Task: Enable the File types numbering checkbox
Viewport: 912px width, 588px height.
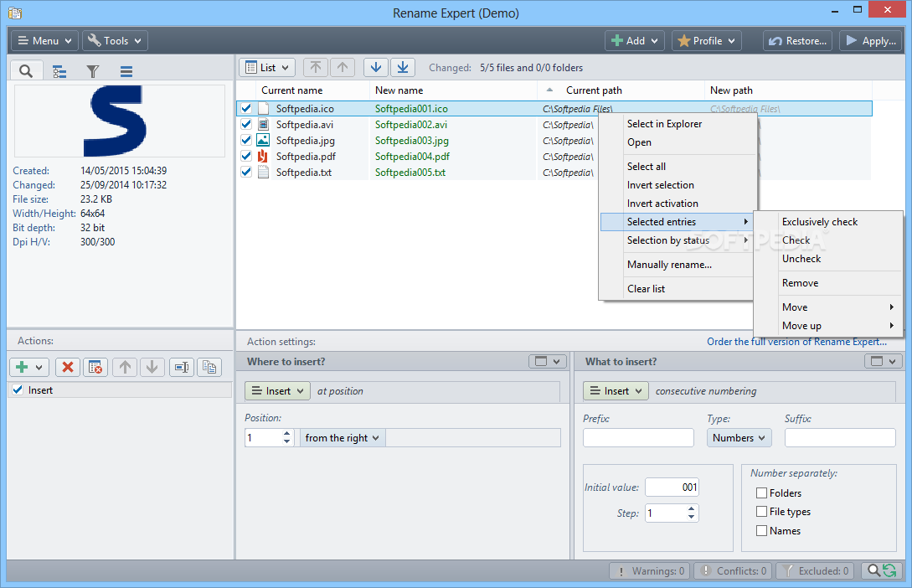Action: pos(761,512)
